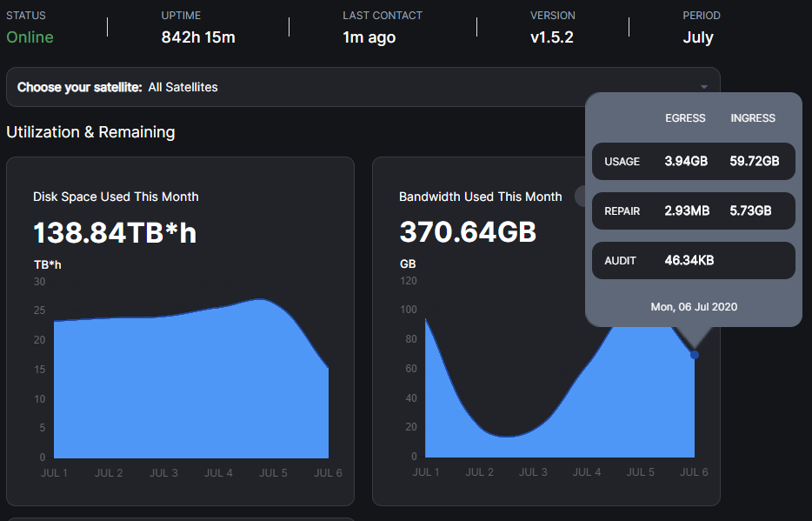This screenshot has height=521, width=812.
Task: Click the EGRESS column header
Action: pos(685,118)
